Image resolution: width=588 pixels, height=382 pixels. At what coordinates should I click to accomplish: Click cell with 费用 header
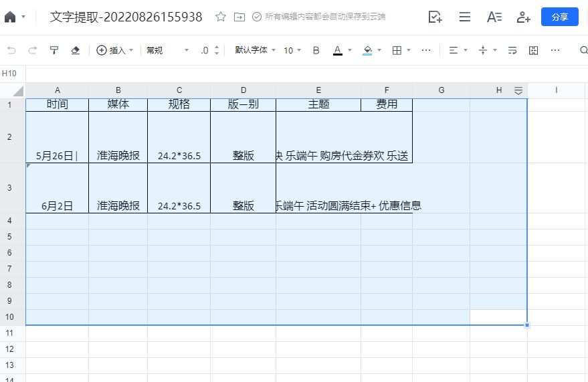[x=387, y=105]
